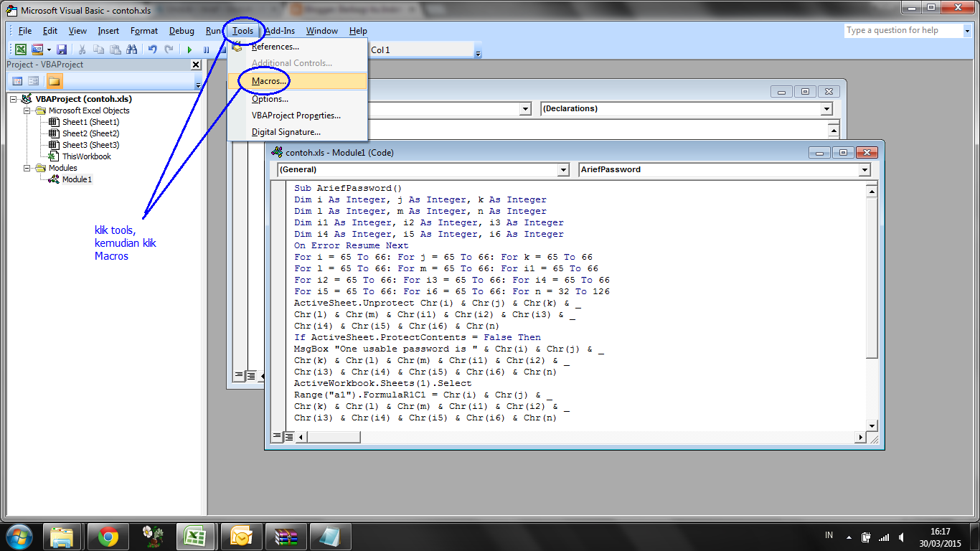Choose Macros... from the Tools menu
The image size is (980, 551).
[297, 81]
